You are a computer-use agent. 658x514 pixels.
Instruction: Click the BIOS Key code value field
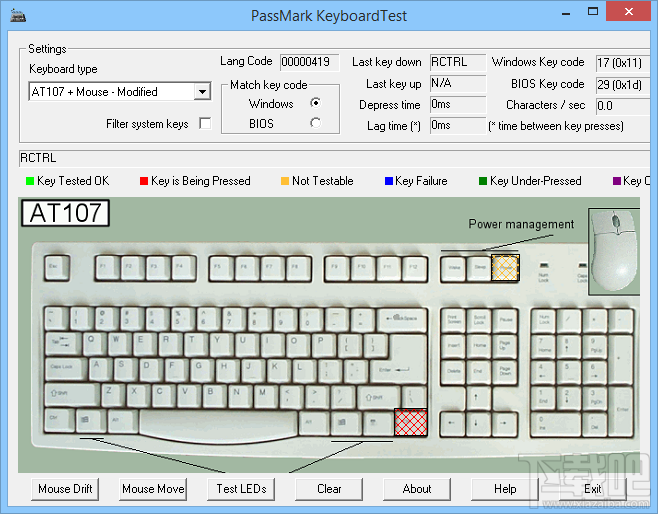(623, 84)
